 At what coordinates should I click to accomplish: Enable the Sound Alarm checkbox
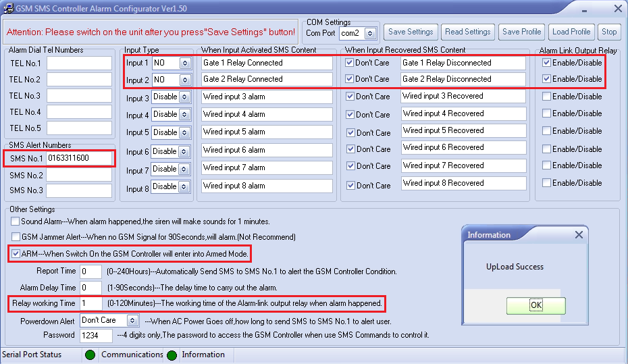point(16,222)
